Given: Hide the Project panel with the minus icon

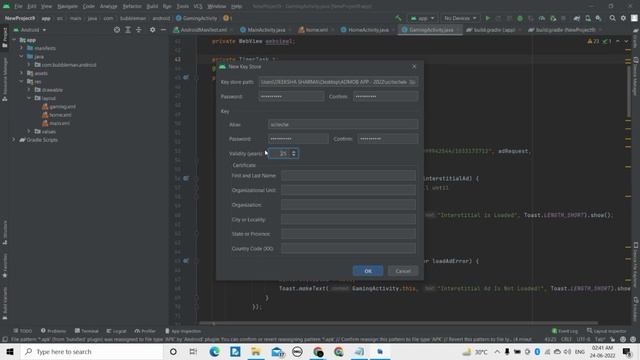Looking at the screenshot, I should [163, 30].
